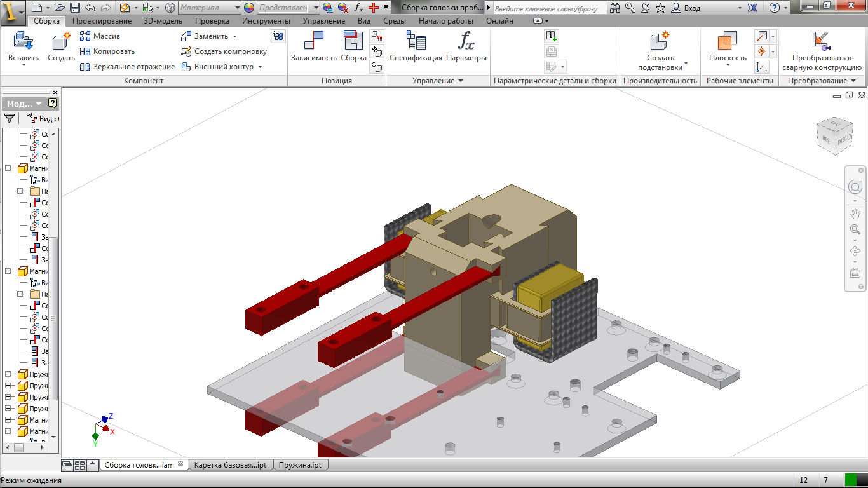Click the Зависимость constraint tool

coord(313,43)
